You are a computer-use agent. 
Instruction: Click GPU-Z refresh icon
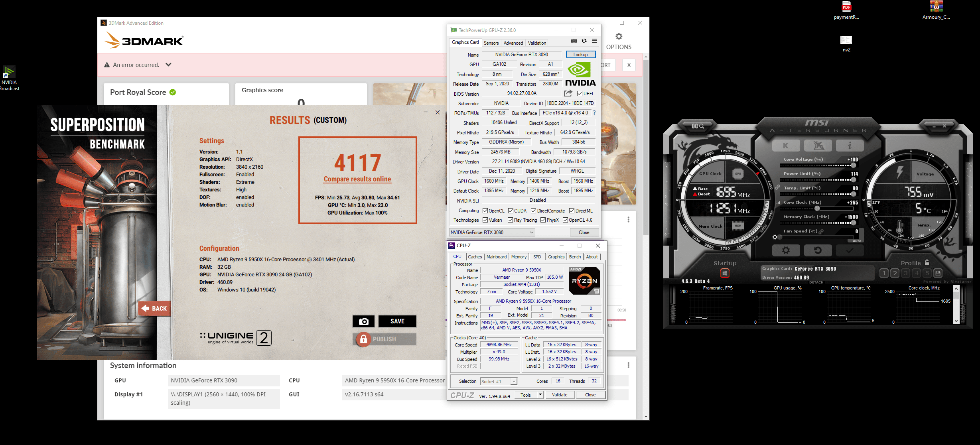tap(584, 41)
